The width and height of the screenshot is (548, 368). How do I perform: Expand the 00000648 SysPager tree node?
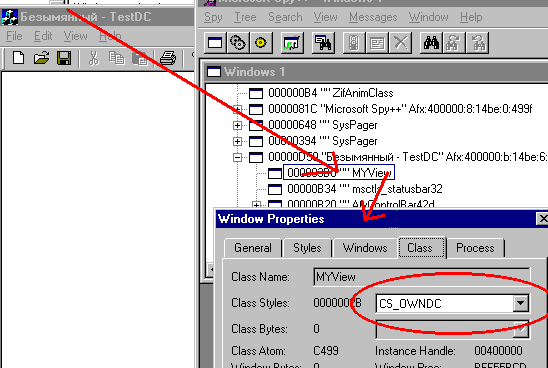[x=237, y=125]
